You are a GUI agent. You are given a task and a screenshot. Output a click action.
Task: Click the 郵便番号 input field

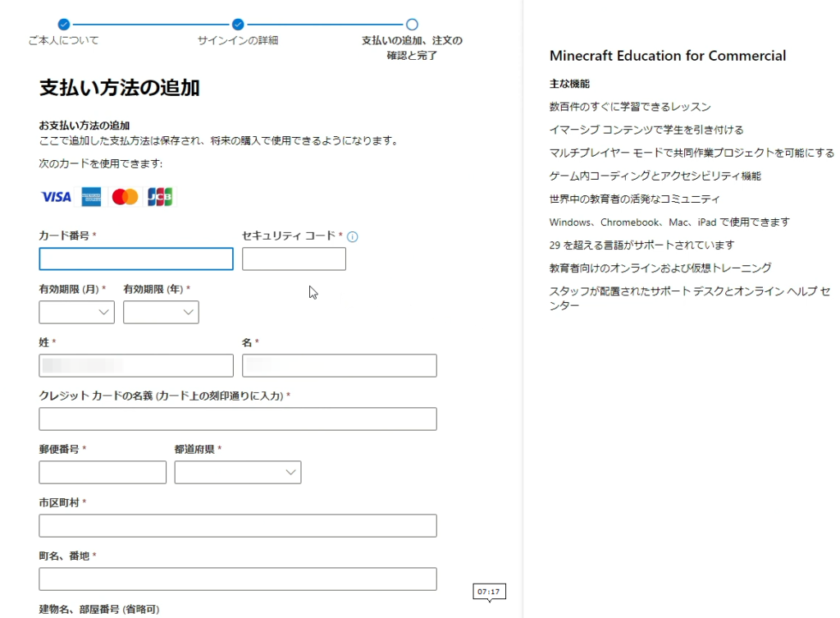tap(103, 473)
